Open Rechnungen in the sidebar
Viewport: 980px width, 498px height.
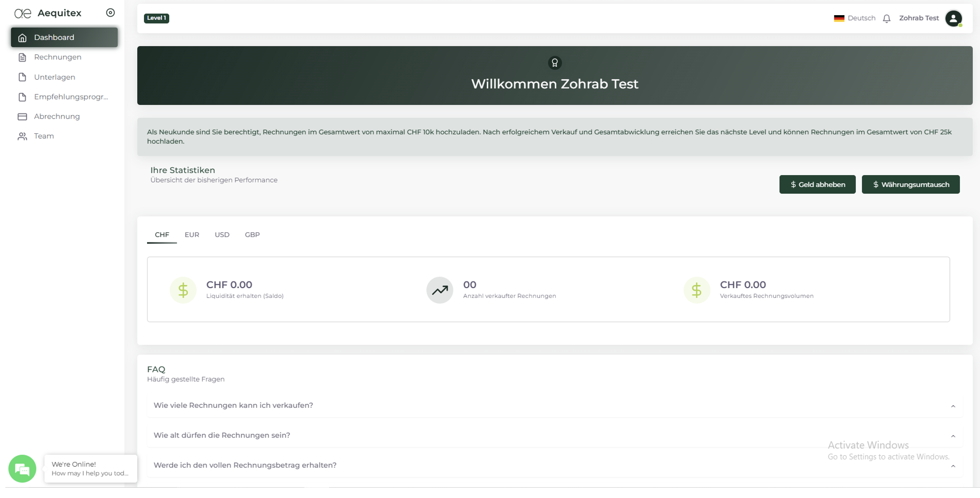(x=58, y=57)
